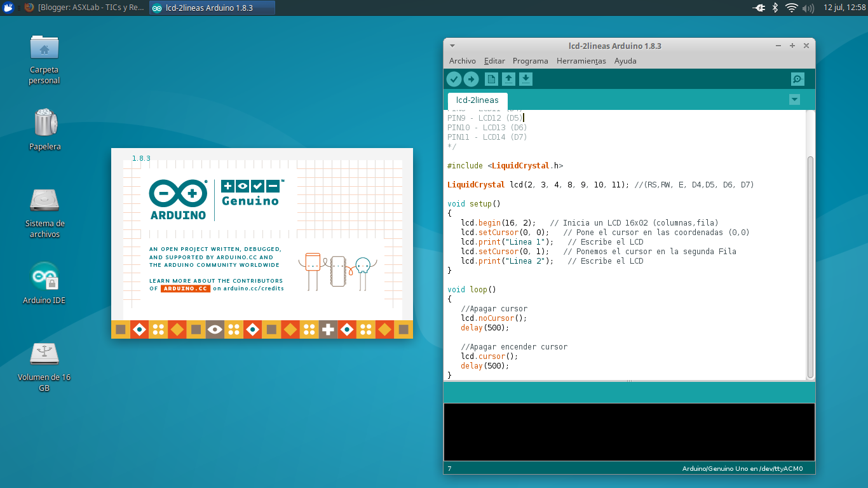
Task: Open the Serial Monitor magnifier icon
Action: (x=797, y=79)
